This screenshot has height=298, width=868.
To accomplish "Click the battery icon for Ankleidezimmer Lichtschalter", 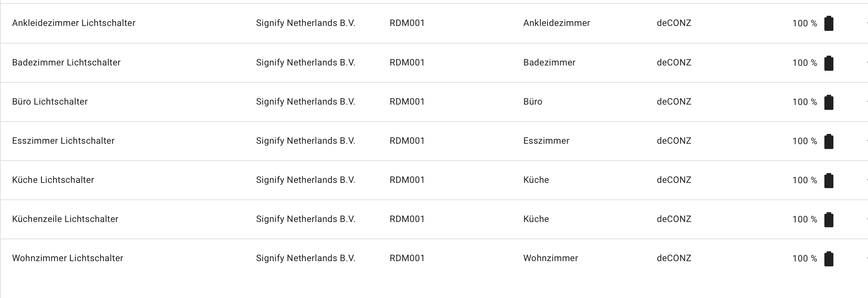I will pyautogui.click(x=829, y=23).
